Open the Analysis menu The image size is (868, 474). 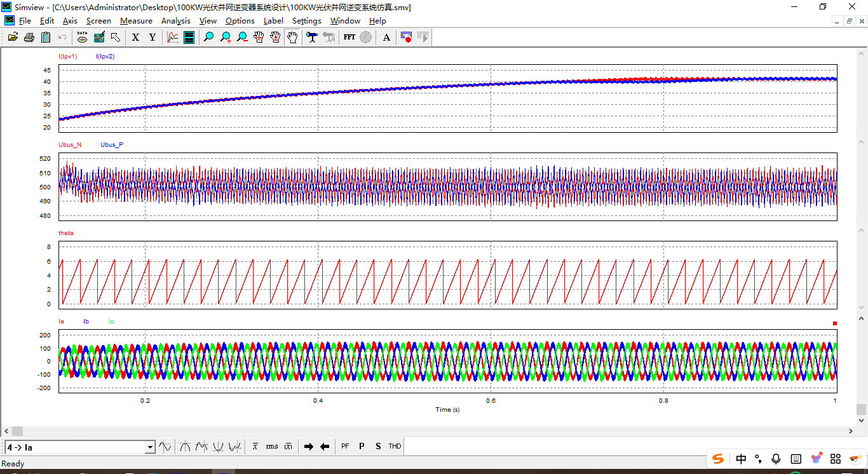click(175, 21)
